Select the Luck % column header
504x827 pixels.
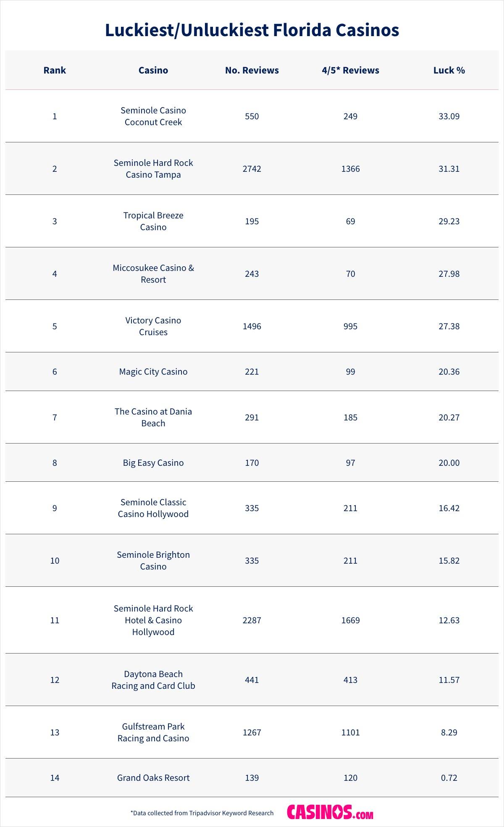449,70
